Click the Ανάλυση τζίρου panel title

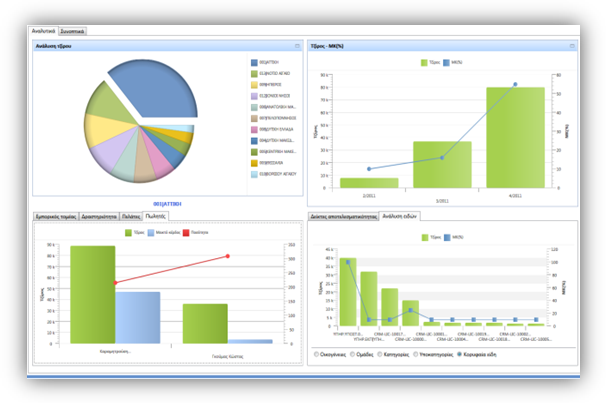click(53, 46)
